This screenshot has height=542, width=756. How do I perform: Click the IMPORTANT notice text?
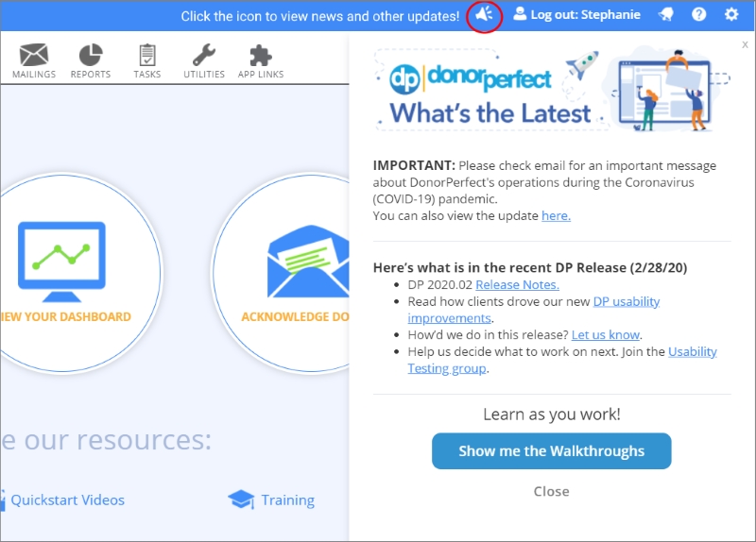pyautogui.click(x=544, y=191)
